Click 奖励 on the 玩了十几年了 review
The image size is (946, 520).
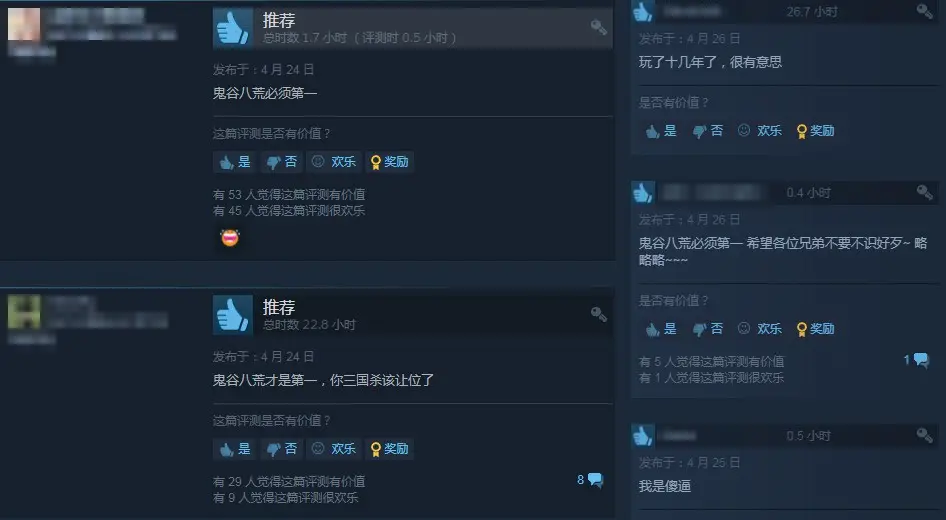pyautogui.click(x=815, y=130)
